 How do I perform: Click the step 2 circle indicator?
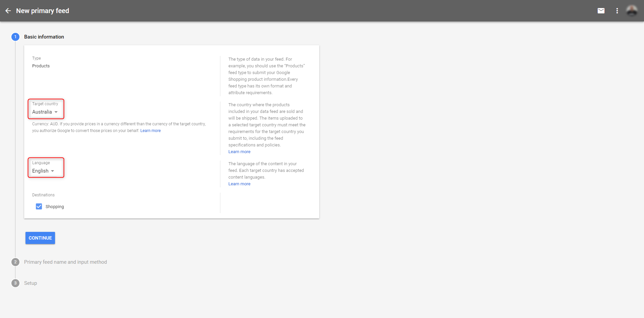[15, 262]
